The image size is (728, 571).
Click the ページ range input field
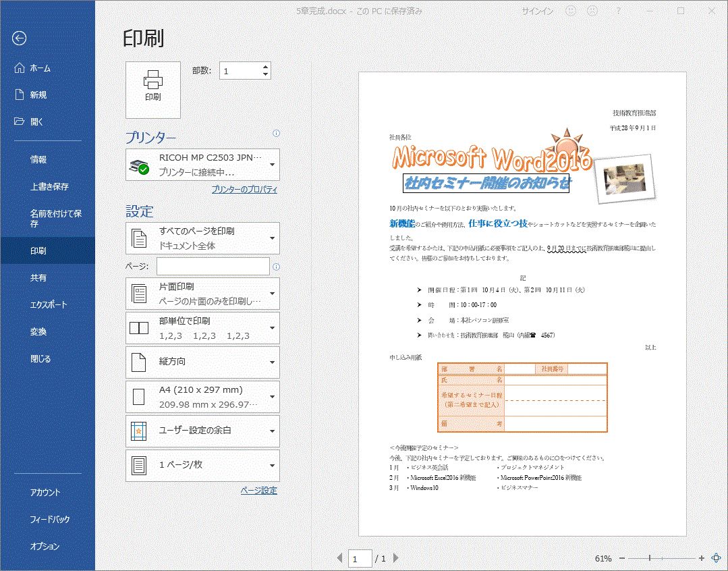213,266
